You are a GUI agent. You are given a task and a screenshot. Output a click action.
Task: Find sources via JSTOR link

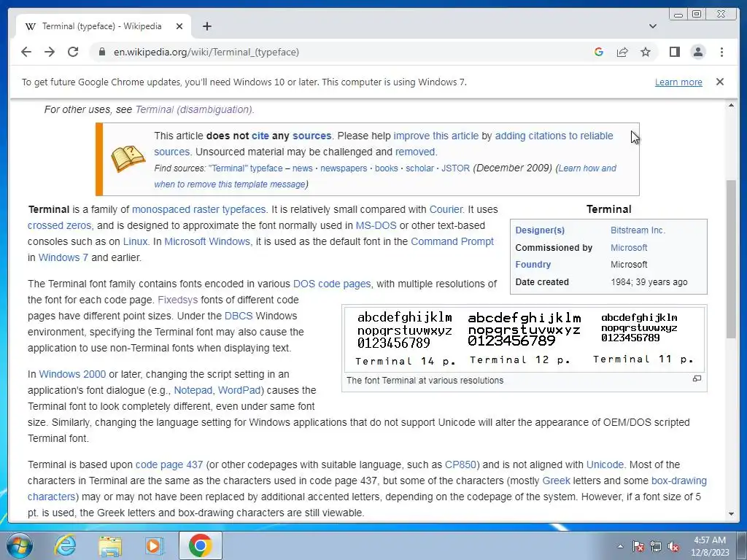click(455, 168)
